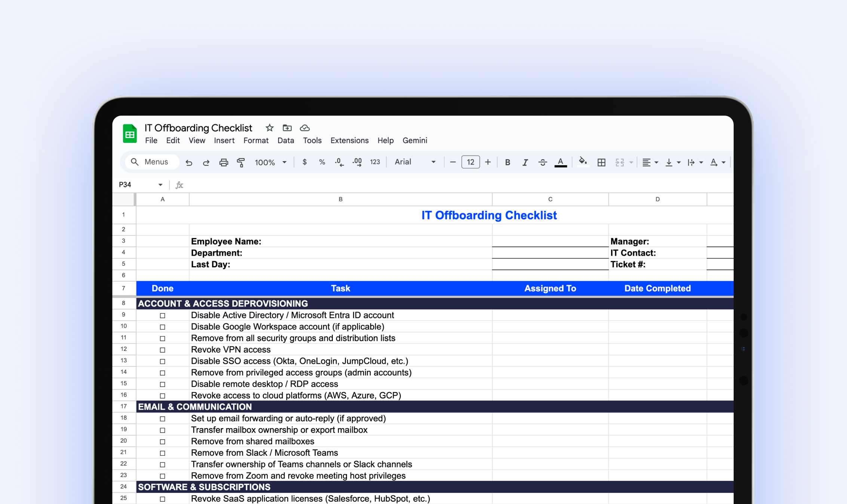Open the text color picker
Screen dimensions: 847x504
[x=561, y=162]
